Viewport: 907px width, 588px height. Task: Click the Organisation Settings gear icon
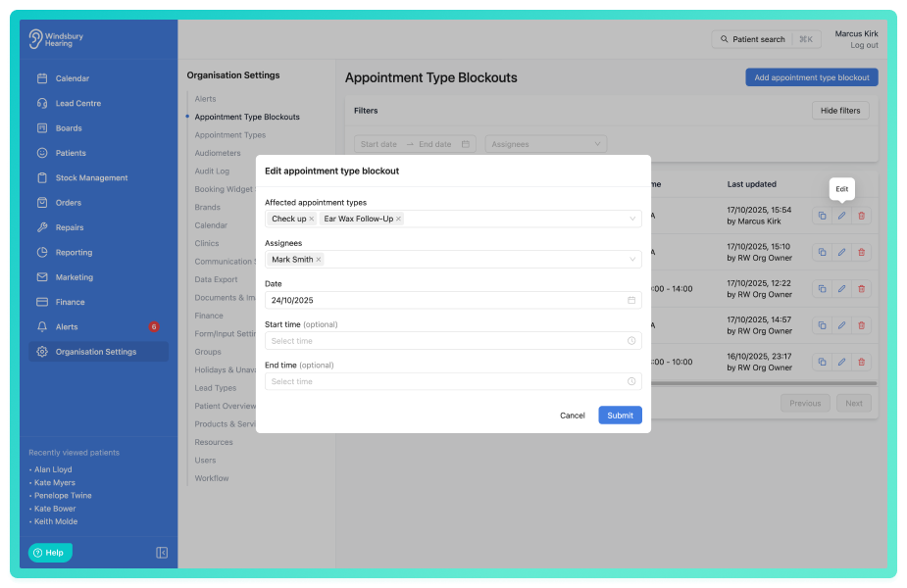42,352
